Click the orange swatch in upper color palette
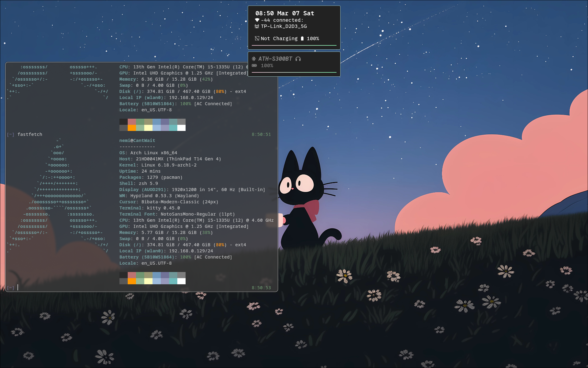Viewport: 588px width, 368px height. click(x=132, y=128)
